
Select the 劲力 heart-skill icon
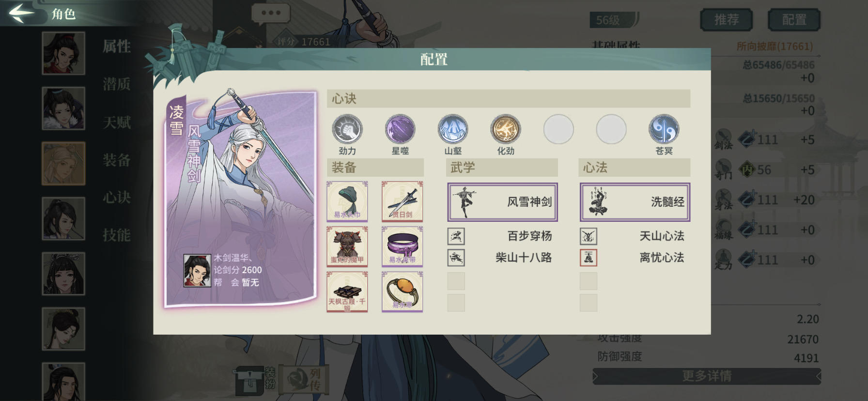pos(347,129)
